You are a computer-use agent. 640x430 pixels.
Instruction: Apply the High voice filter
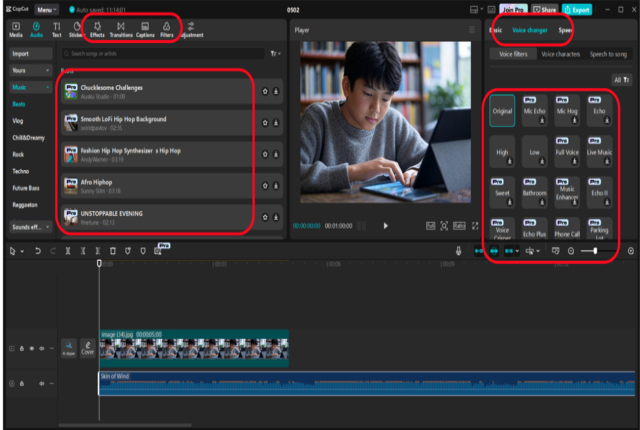coord(502,152)
